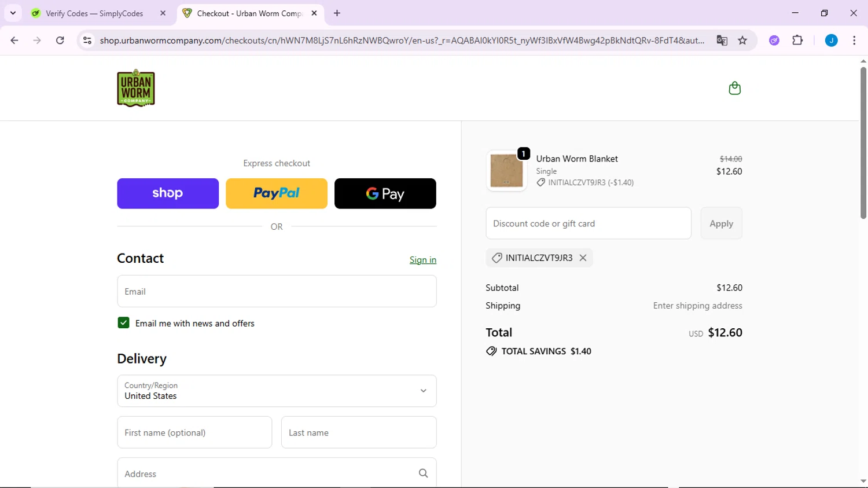This screenshot has width=868, height=488.
Task: Click the vertical page scrollbar
Action: point(863,142)
